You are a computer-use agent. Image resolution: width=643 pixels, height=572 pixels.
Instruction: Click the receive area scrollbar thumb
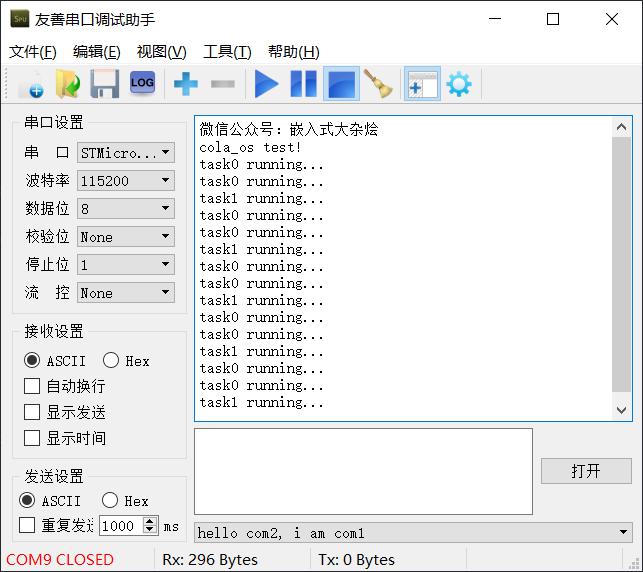621,264
